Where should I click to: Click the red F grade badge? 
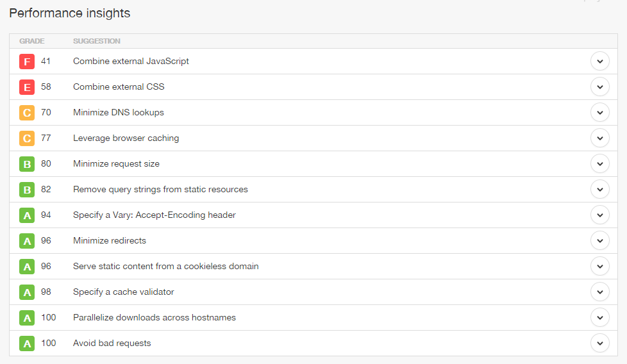coord(27,62)
